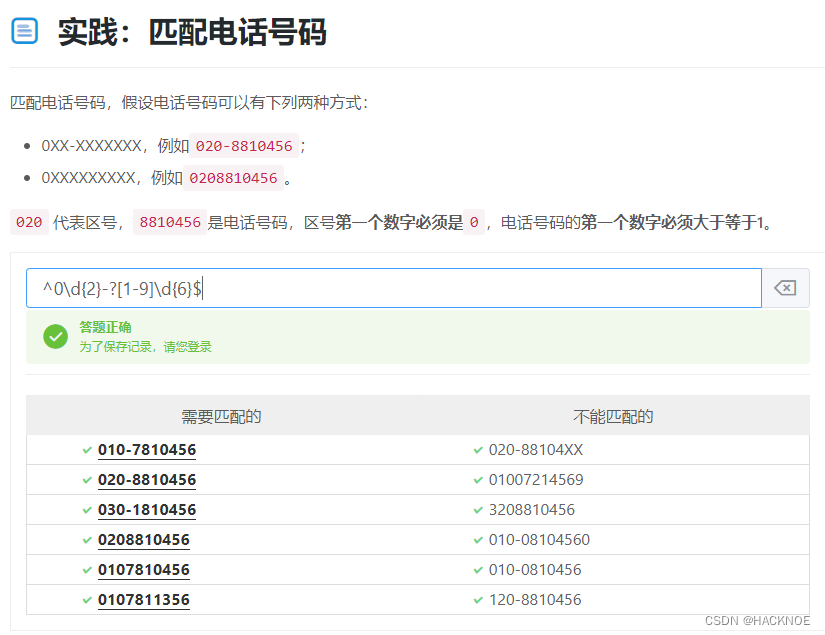Select match case '0107810456'
The height and width of the screenshot is (635, 825).
144,570
